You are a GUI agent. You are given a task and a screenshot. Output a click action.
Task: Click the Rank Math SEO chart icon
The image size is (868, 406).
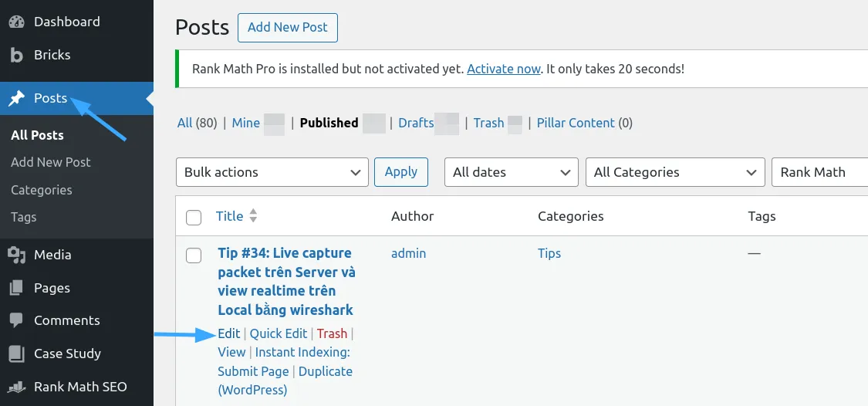(16, 387)
